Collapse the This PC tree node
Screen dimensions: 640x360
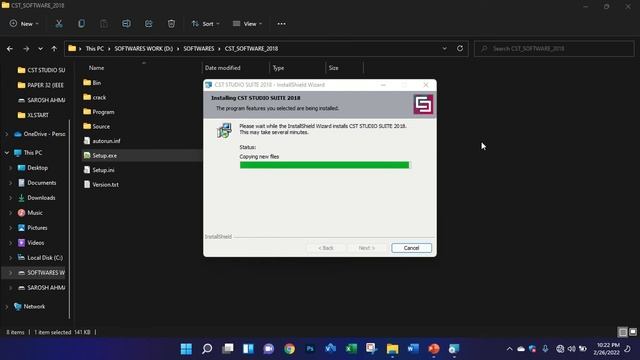point(7,153)
